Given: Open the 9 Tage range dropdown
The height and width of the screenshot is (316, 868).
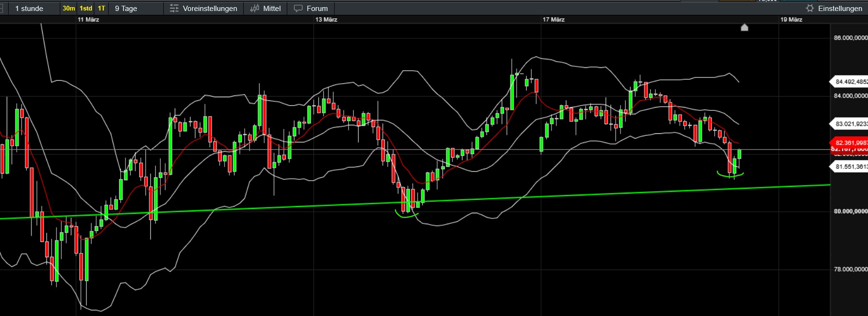Looking at the screenshot, I should [135, 8].
